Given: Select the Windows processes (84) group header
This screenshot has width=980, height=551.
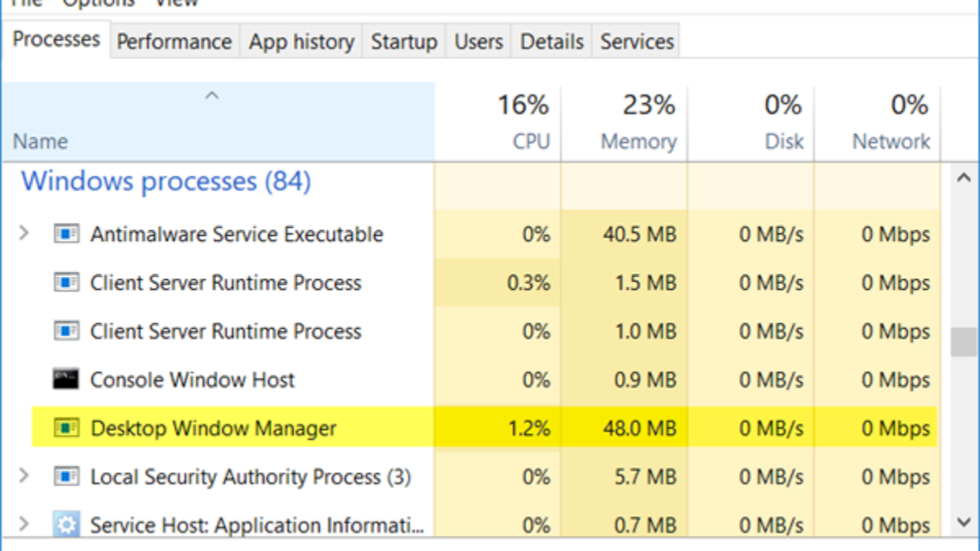Looking at the screenshot, I should (166, 181).
